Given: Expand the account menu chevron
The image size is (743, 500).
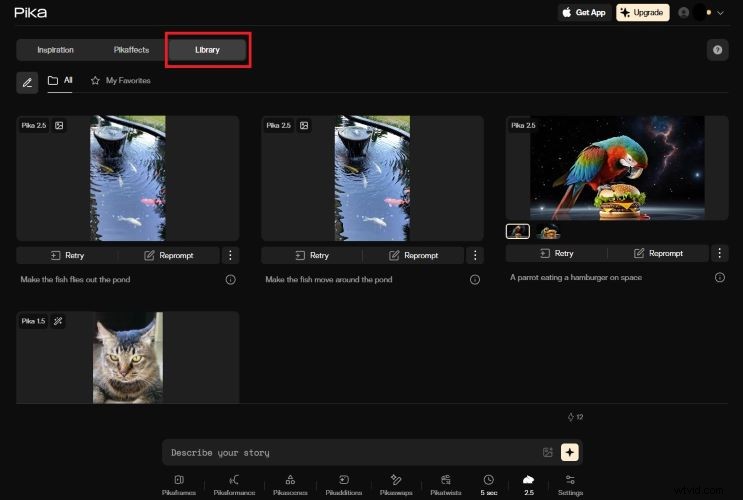Looking at the screenshot, I should [x=720, y=13].
